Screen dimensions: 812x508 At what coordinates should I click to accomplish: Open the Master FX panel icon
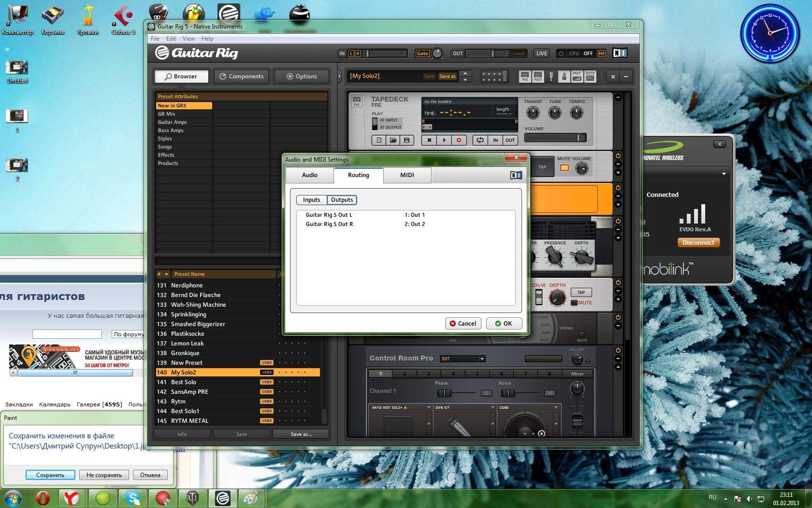pyautogui.click(x=590, y=76)
